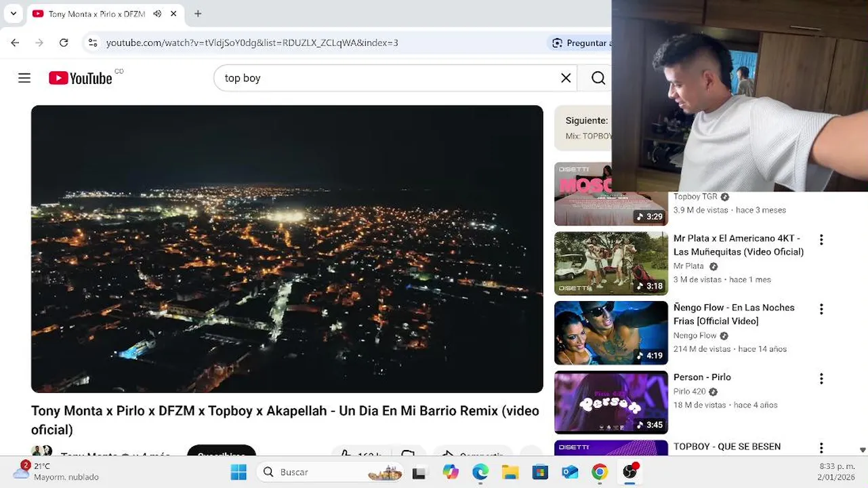Open the YouTube hamburger guide menu
Screen dimensions: 868x488
[x=24, y=78]
